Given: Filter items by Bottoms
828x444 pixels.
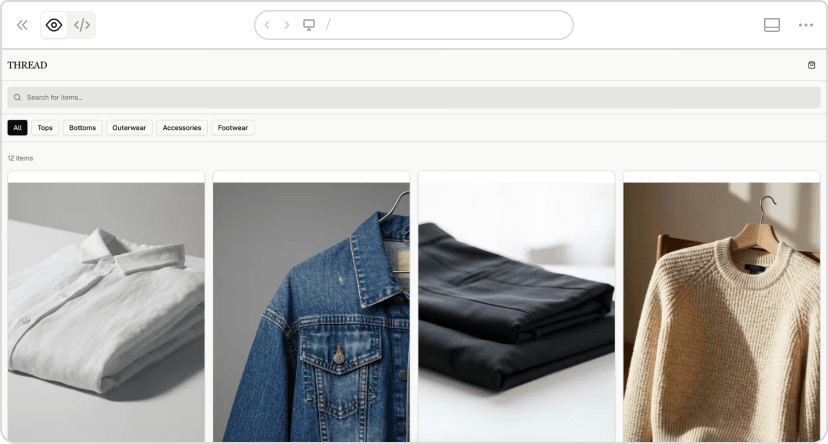Looking at the screenshot, I should pyautogui.click(x=82, y=128).
